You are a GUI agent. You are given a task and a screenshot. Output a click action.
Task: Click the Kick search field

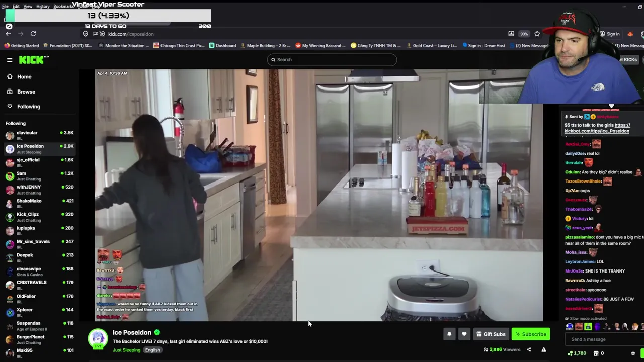tap(332, 60)
